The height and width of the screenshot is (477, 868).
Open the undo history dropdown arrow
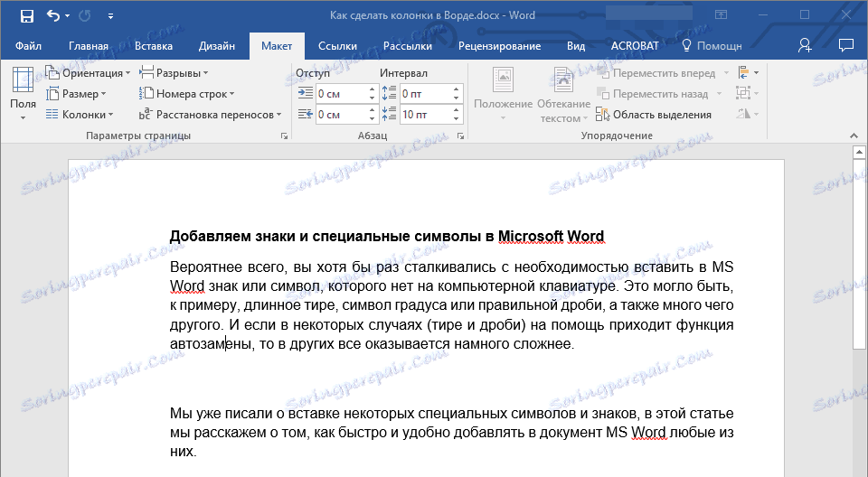click(68, 16)
